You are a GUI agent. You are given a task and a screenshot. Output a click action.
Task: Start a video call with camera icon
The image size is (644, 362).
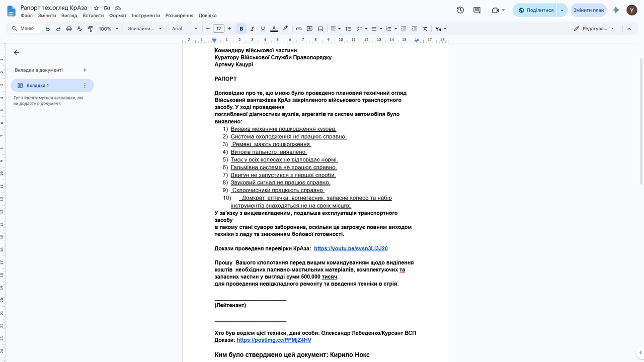(498, 10)
